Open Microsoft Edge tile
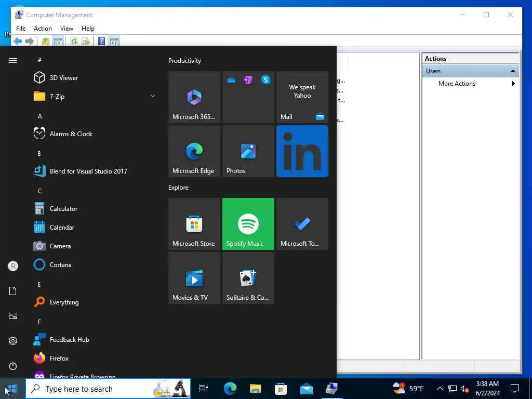Image resolution: width=532 pixels, height=399 pixels. (x=194, y=151)
